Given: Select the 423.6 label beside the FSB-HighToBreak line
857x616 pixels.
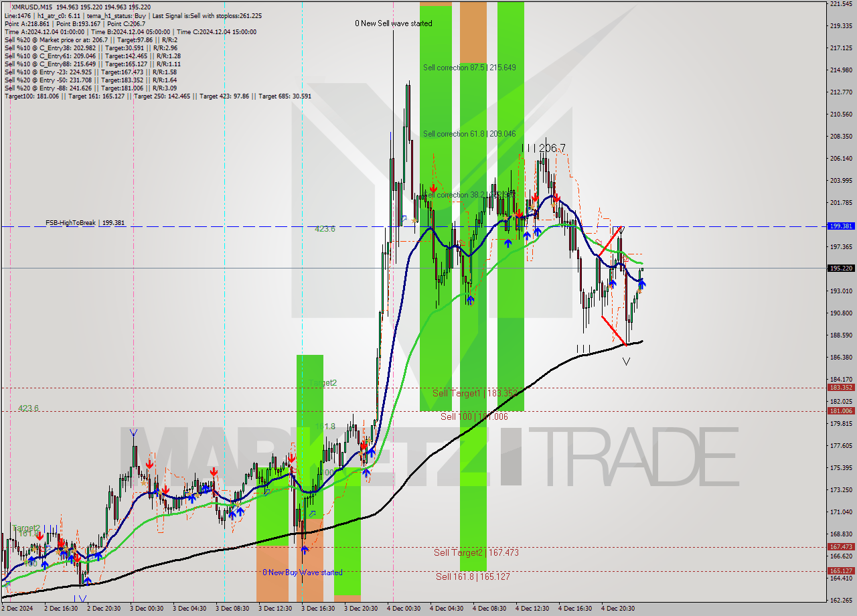Looking at the screenshot, I should click(x=325, y=229).
